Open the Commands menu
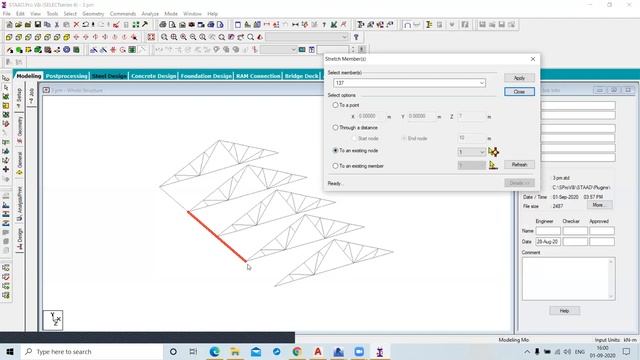The height and width of the screenshot is (360, 640). [x=122, y=13]
